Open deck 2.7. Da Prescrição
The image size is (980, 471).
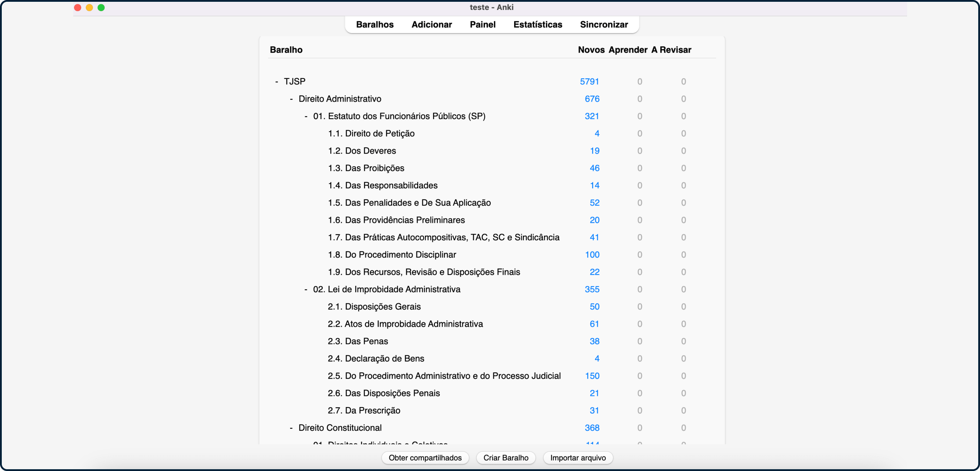(364, 411)
